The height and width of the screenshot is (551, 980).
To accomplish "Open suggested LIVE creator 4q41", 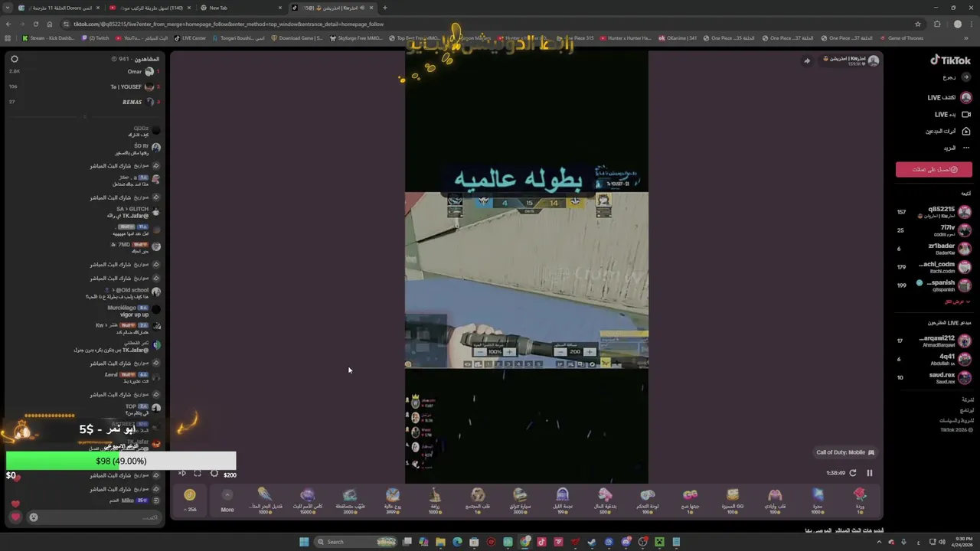I will [934, 360].
